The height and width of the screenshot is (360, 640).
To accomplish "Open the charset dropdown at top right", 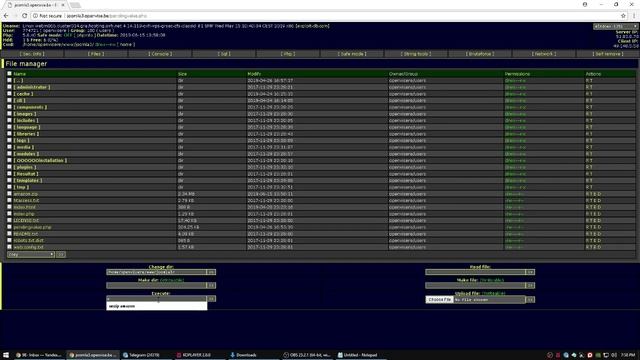I will (x=616, y=26).
